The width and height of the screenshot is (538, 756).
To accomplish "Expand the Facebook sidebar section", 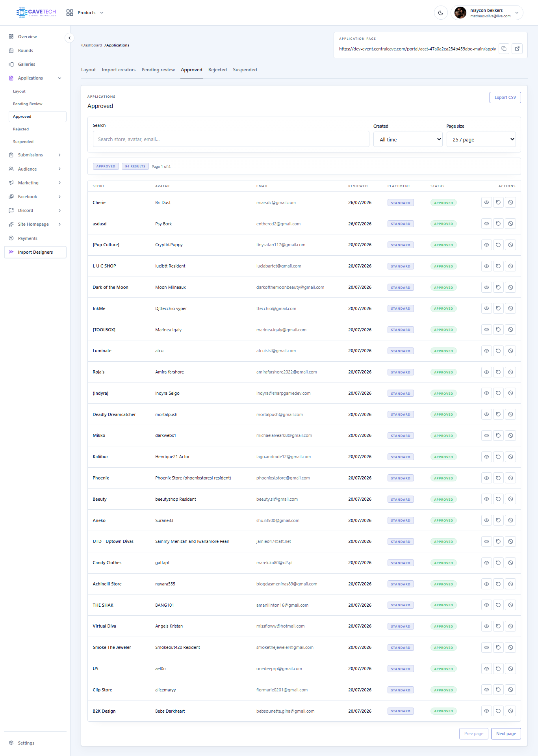I will click(x=59, y=197).
